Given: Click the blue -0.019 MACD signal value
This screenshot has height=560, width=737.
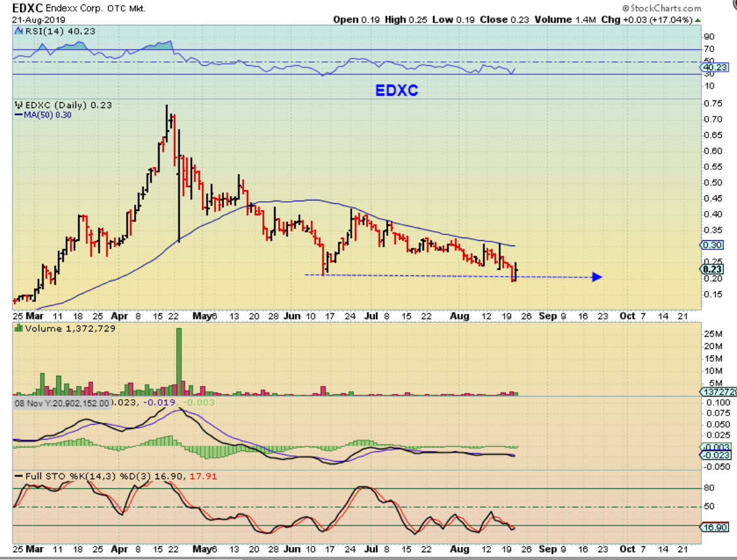Looking at the screenshot, I should point(159,402).
